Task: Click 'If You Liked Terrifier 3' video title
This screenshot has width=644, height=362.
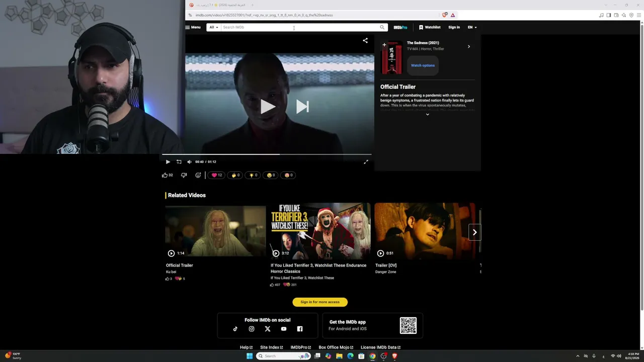Action: coord(318,268)
